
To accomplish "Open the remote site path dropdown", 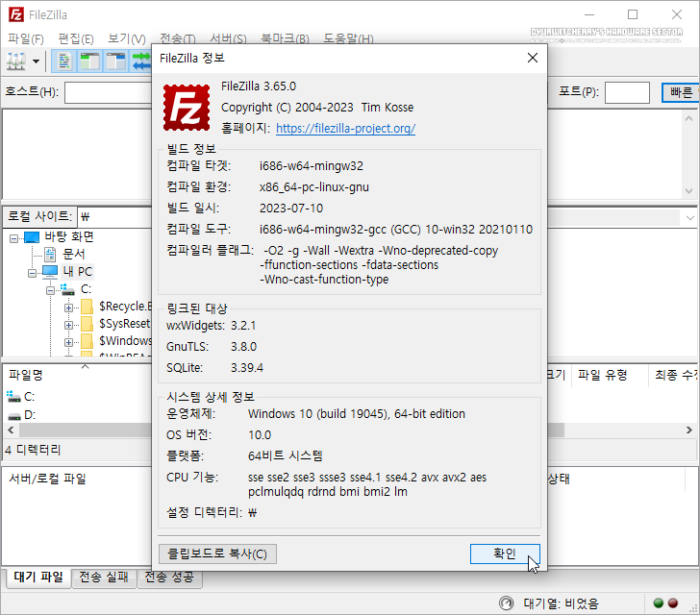I will click(689, 218).
